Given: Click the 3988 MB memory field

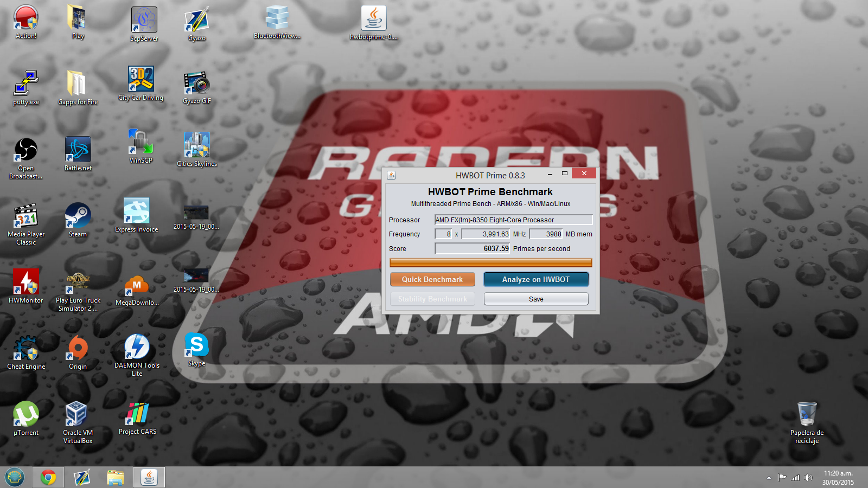Looking at the screenshot, I should (546, 234).
